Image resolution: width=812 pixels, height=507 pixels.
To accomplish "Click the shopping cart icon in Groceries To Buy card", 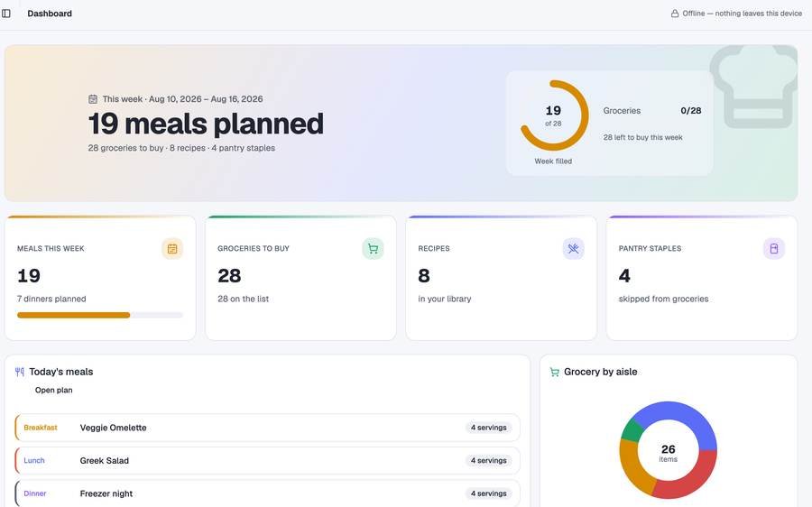I will (373, 249).
